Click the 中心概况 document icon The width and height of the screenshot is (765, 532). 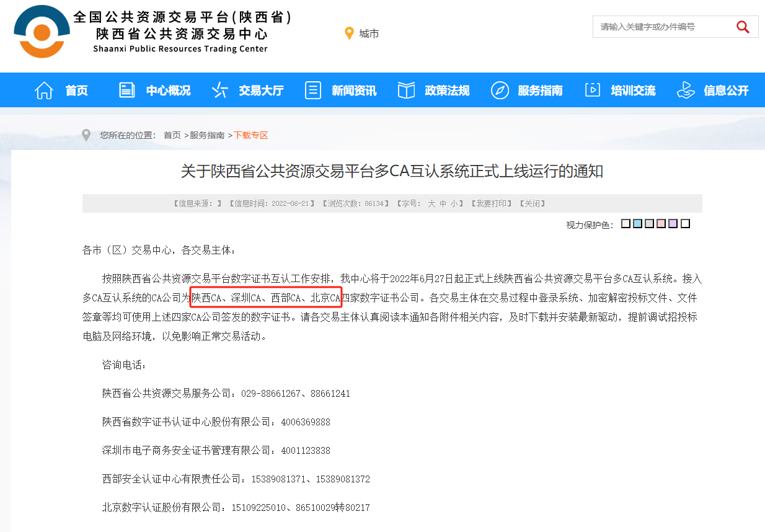pos(127,91)
